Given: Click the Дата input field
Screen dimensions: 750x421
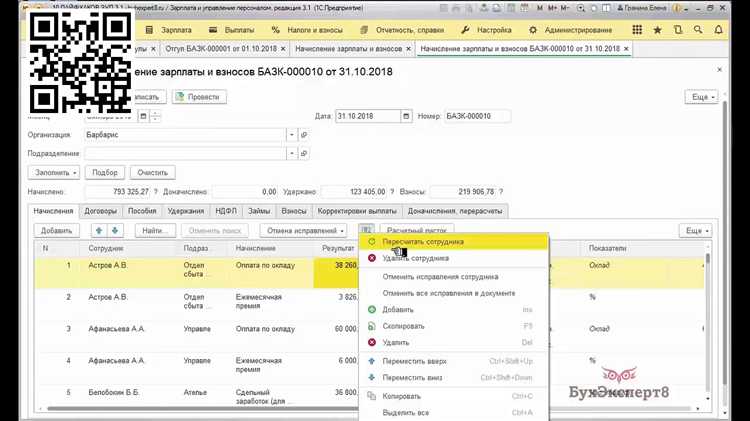Looking at the screenshot, I should 368,116.
